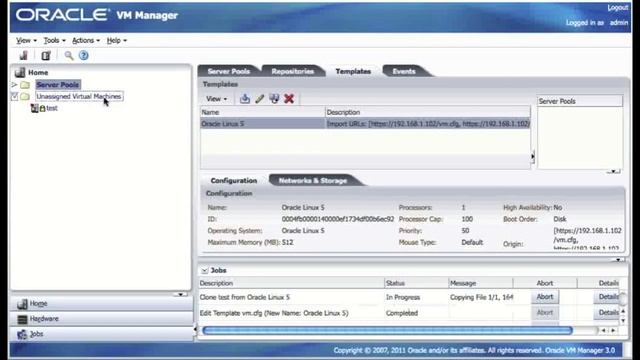
Task: Open the Actions menu
Action: 86,40
